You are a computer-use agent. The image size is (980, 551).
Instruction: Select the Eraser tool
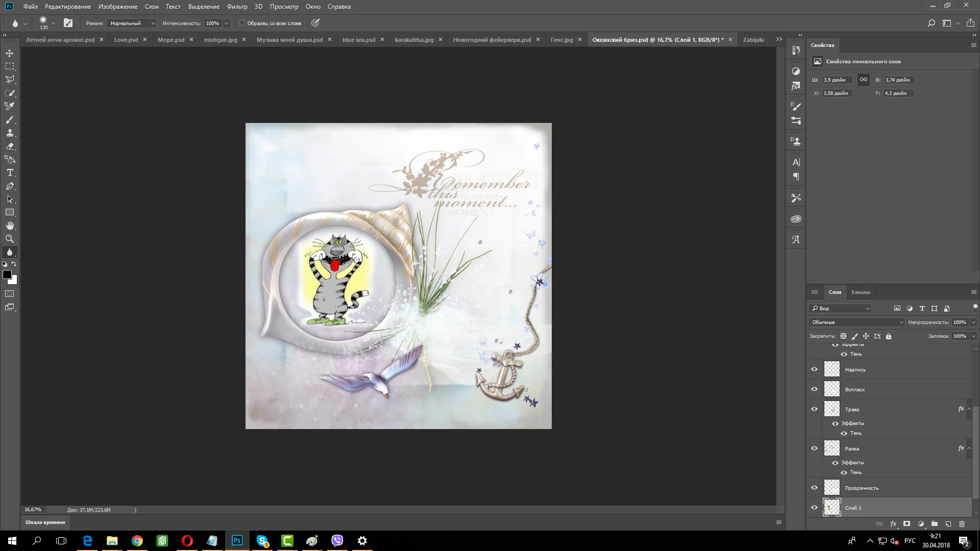coord(10,146)
